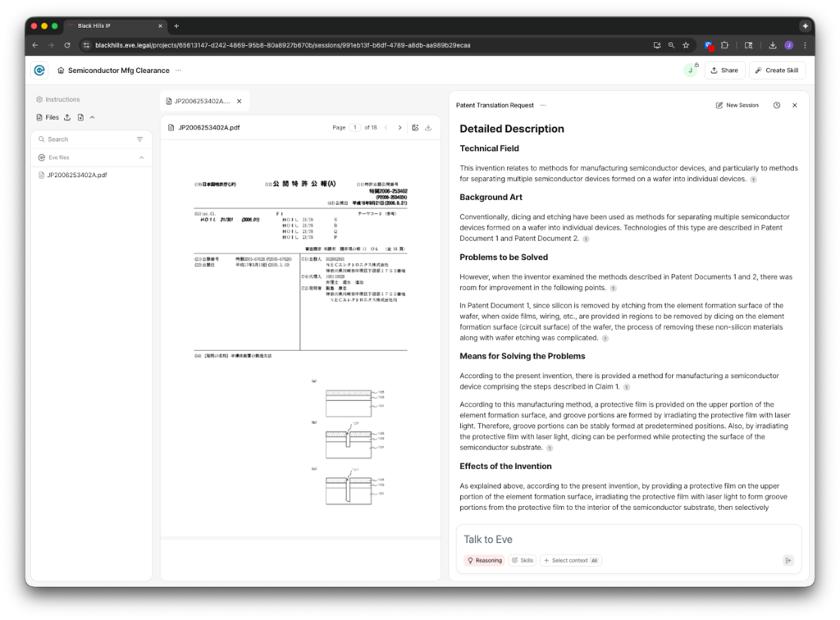Collapse the Eve files section
Viewport: 840px width, 620px height.
(x=141, y=157)
